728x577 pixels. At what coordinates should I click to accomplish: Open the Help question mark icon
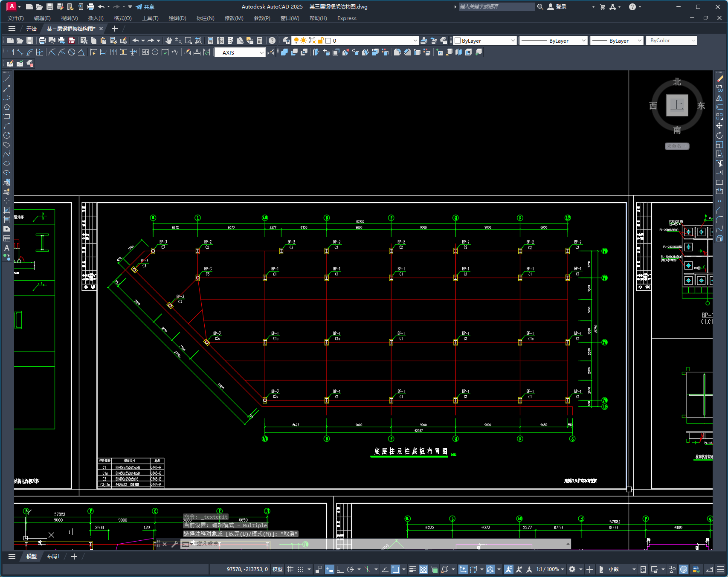coord(272,41)
